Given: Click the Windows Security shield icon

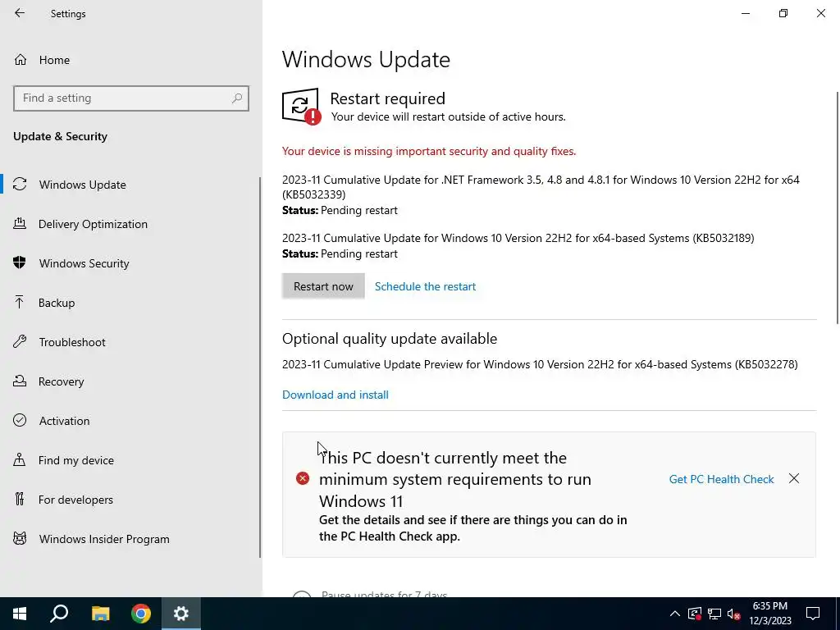Looking at the screenshot, I should [20, 262].
